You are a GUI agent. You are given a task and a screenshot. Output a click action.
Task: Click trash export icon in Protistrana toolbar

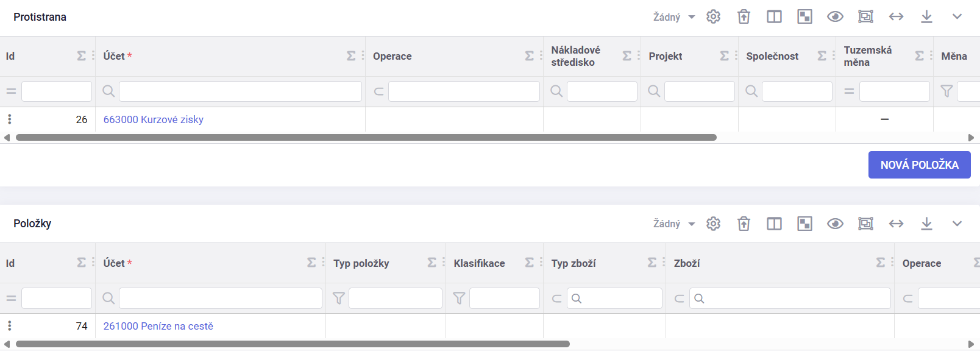tap(744, 16)
